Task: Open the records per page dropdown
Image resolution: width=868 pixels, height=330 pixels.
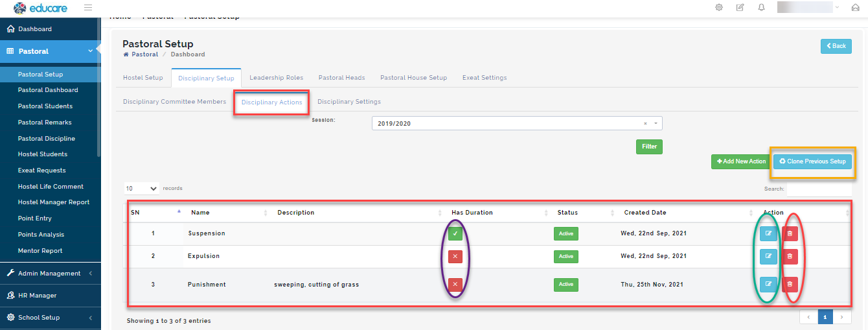Action: (x=142, y=189)
